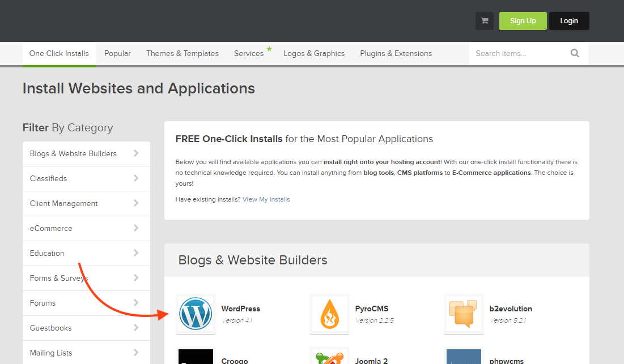Select the eCommerce category label
The height and width of the screenshot is (364, 624).
click(51, 229)
